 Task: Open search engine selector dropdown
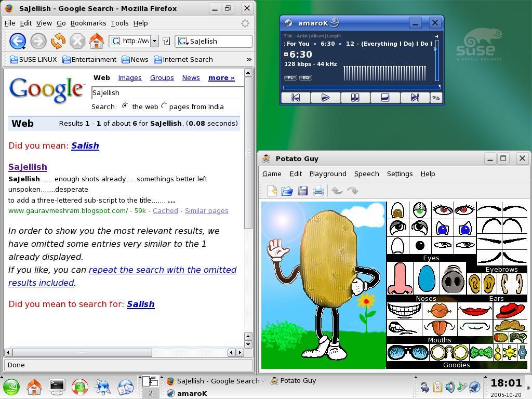183,42
